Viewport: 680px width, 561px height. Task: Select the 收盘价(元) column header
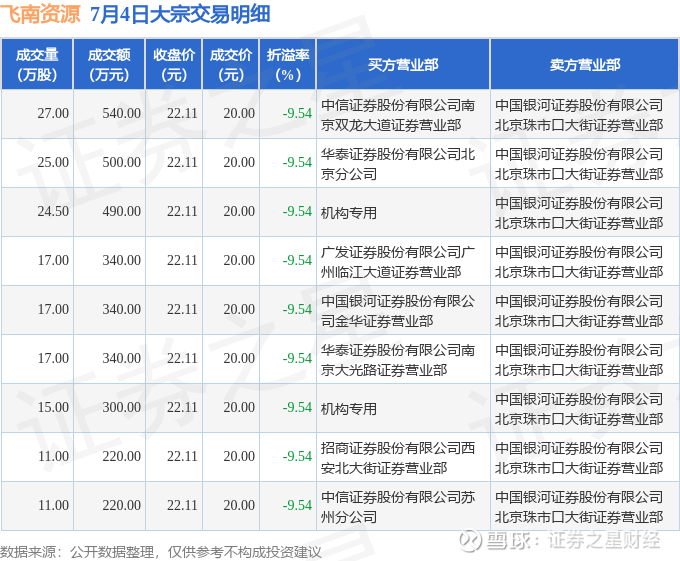pos(173,65)
